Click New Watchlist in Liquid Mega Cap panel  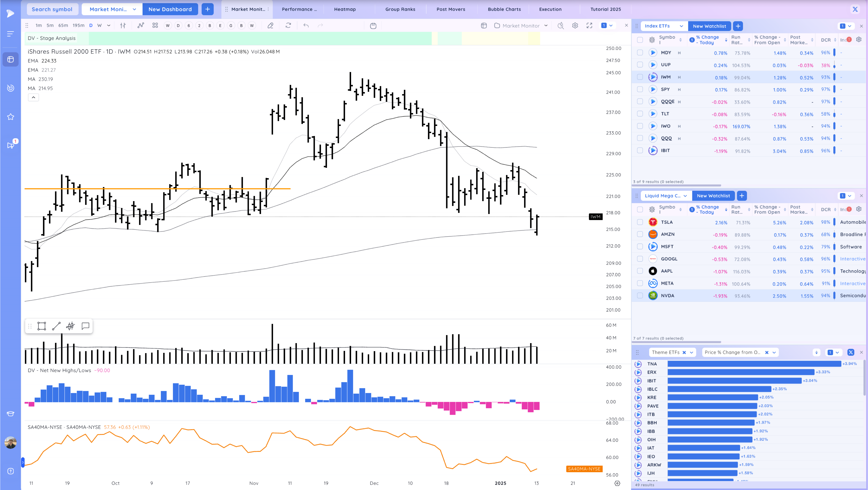[713, 196]
